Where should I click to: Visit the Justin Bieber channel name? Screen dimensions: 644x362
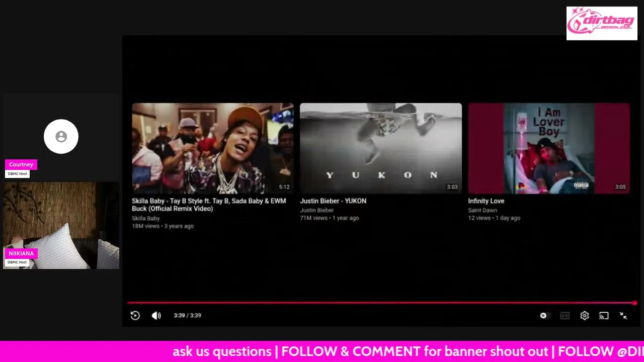point(317,210)
